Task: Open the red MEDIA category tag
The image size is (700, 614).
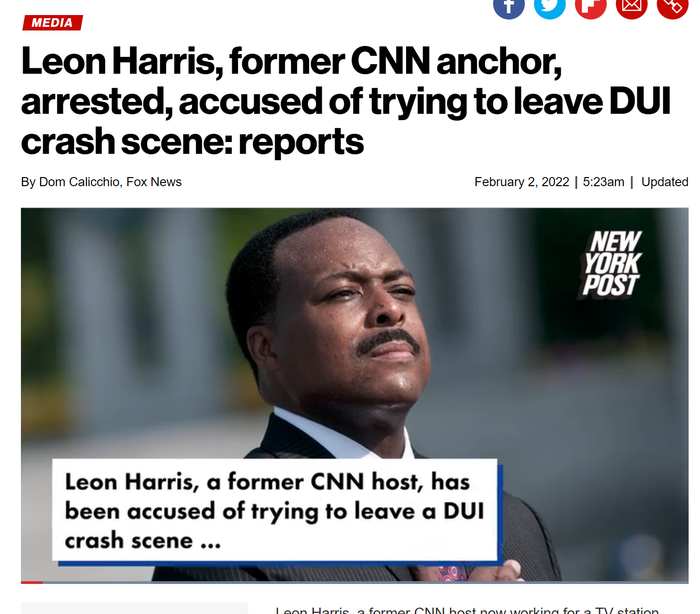Action: [x=53, y=23]
